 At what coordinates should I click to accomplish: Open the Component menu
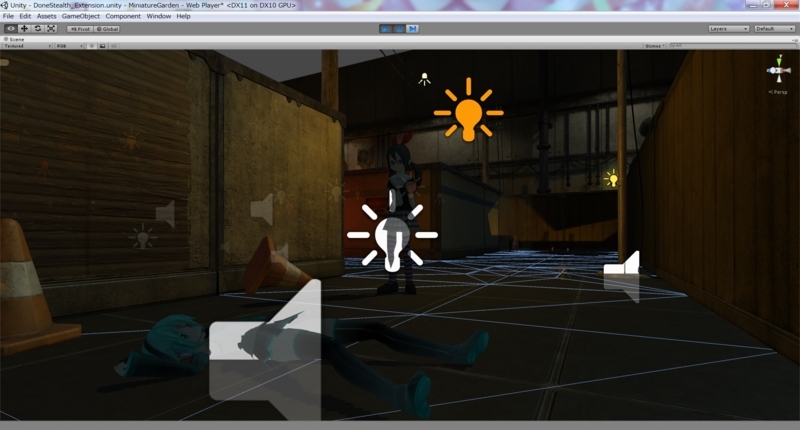click(123, 16)
